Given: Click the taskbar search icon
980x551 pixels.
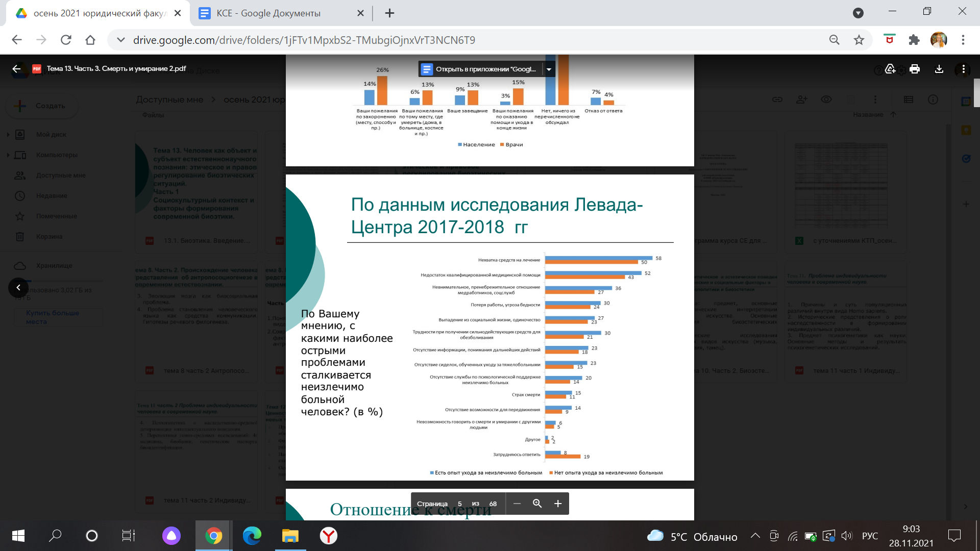Looking at the screenshot, I should click(55, 536).
